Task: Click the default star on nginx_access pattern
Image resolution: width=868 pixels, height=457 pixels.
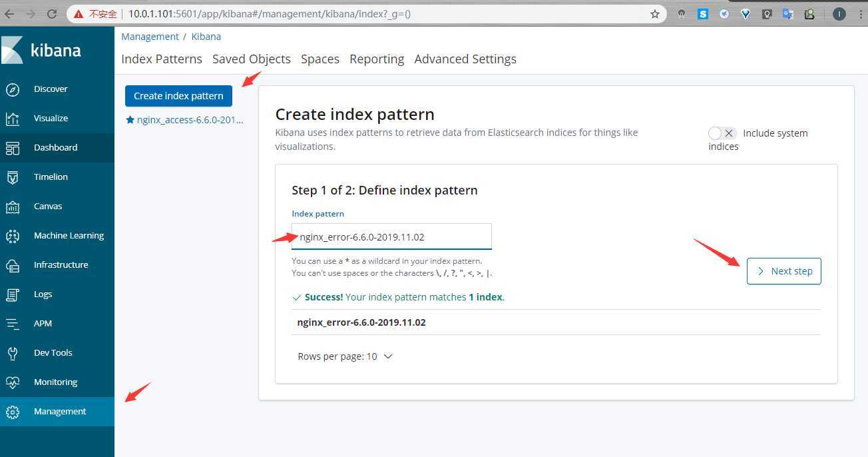Action: [x=130, y=120]
